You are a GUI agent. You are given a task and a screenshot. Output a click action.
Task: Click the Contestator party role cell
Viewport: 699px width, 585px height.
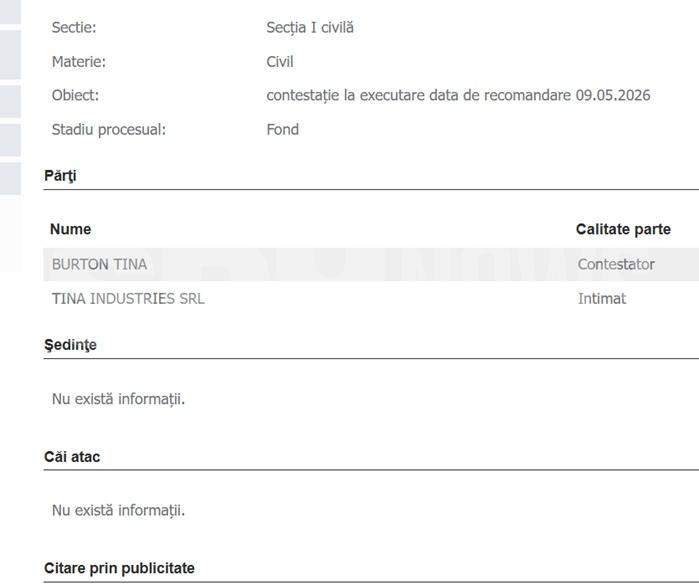(616, 265)
